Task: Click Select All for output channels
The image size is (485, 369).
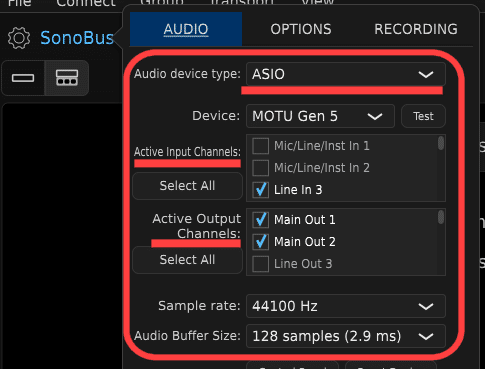Action: (x=187, y=260)
